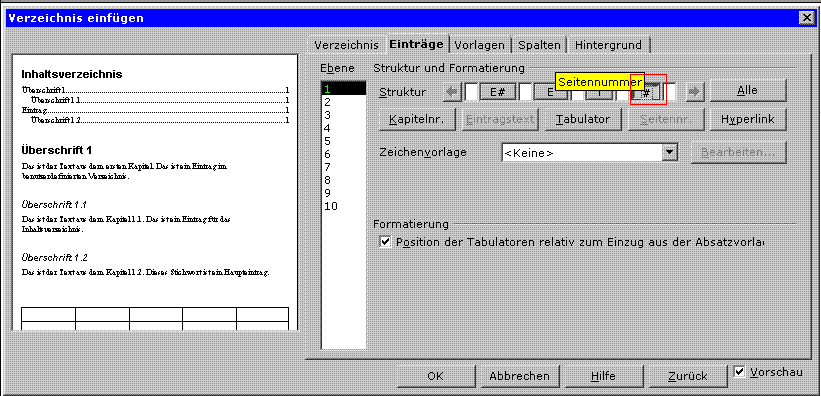Click the Alle button
The height and width of the screenshot is (396, 821).
pyautogui.click(x=747, y=90)
